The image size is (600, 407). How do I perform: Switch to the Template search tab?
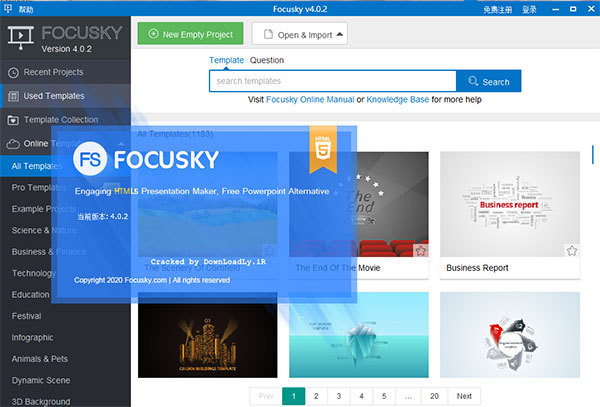point(226,60)
